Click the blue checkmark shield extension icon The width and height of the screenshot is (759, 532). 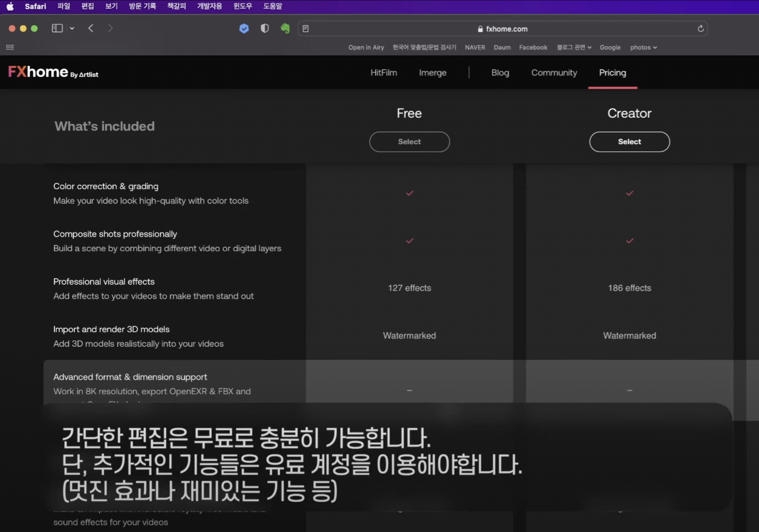pos(244,29)
